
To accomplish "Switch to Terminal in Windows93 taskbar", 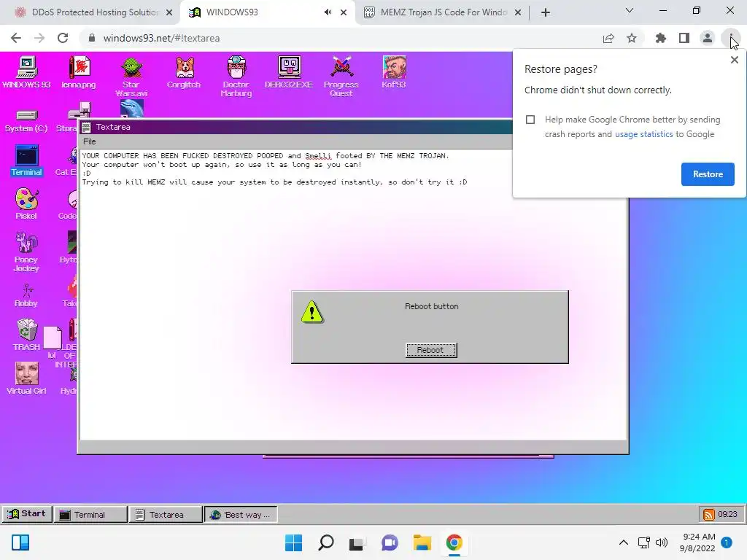I will [x=90, y=514].
